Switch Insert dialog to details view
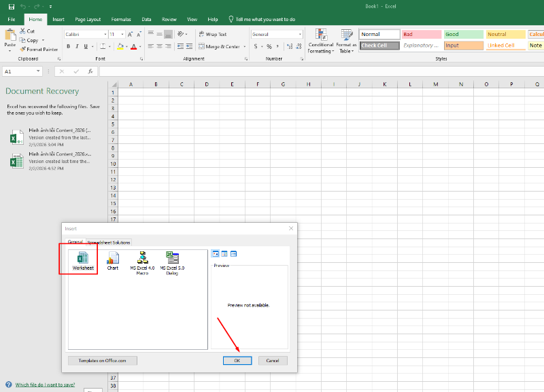 (233, 254)
